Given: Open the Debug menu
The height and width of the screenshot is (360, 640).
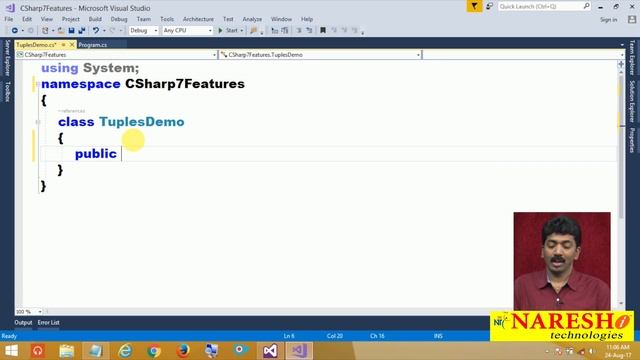Looking at the screenshot, I should pyautogui.click(x=119, y=19).
